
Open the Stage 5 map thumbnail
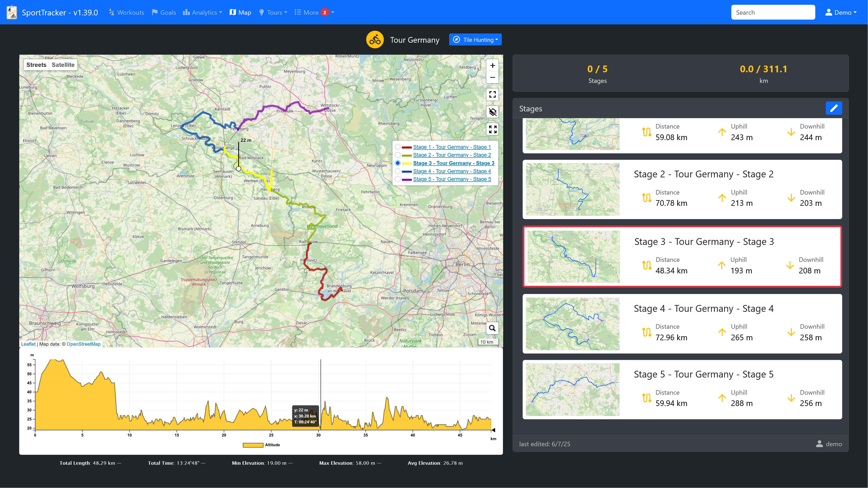click(x=573, y=389)
